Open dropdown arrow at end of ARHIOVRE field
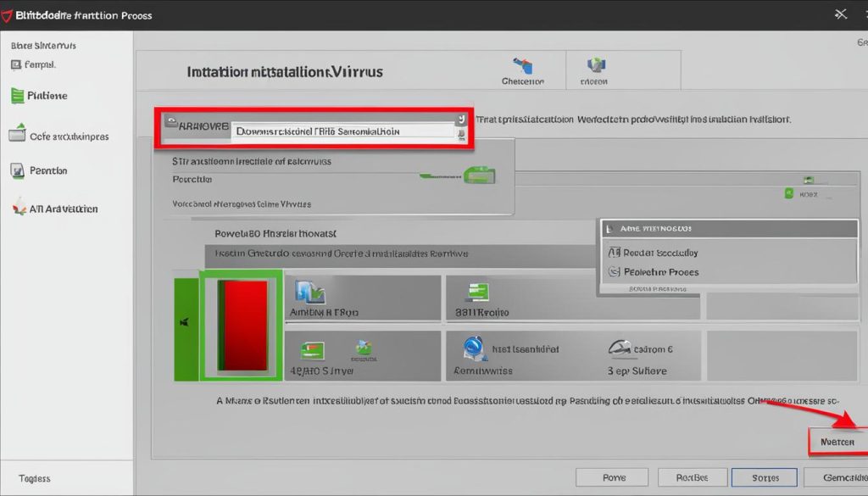The width and height of the screenshot is (868, 496). point(461,133)
